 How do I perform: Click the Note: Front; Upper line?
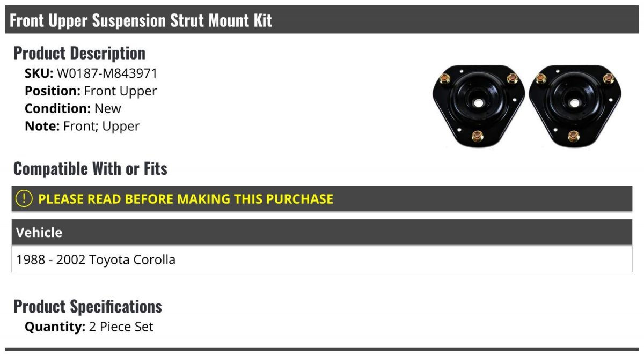pos(82,126)
